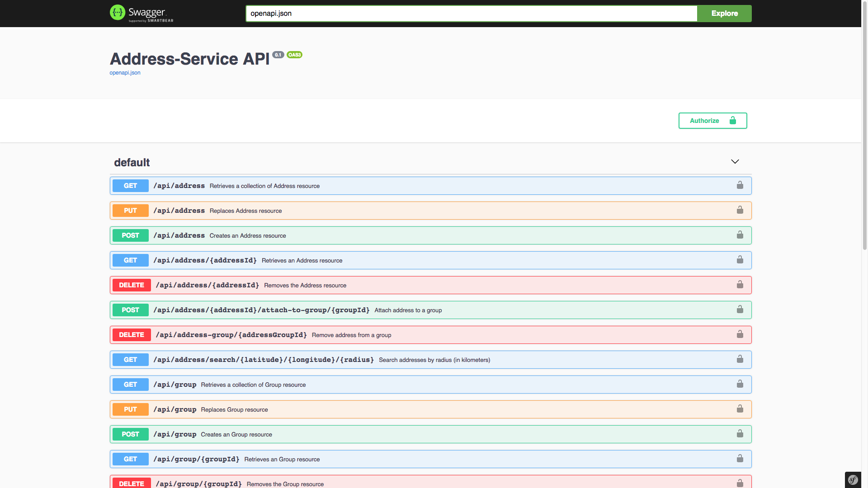Click 'Replaces Group resource' description text

point(234,410)
